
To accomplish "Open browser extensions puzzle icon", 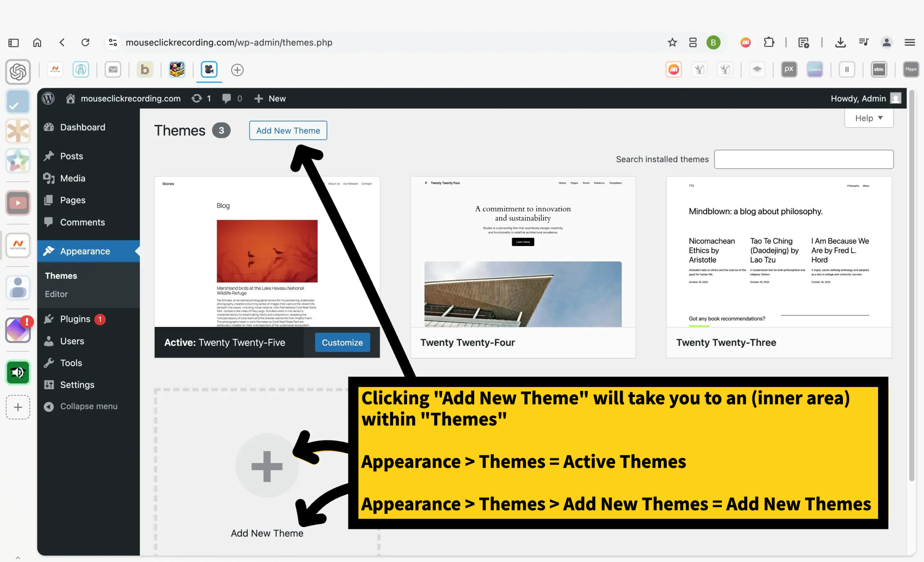I will click(769, 42).
